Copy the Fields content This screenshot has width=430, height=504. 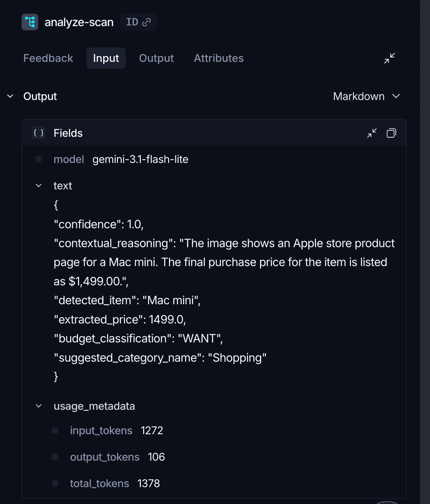[391, 133]
